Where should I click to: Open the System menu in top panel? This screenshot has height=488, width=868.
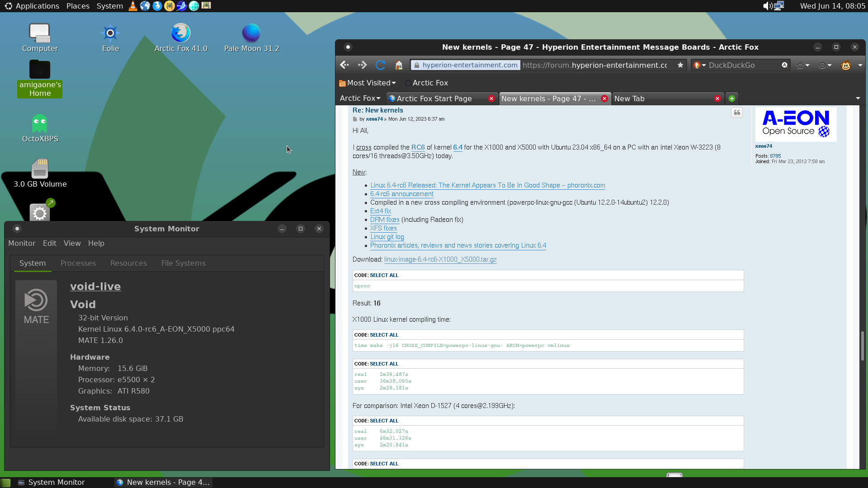pos(109,6)
